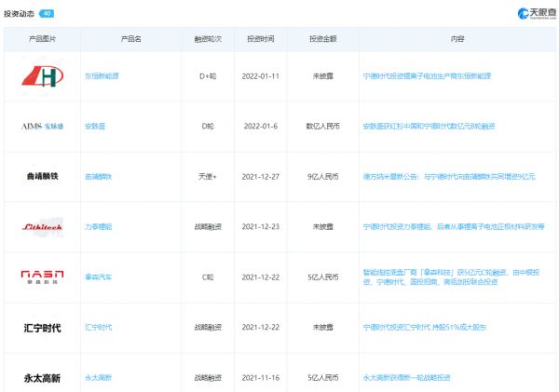The height and width of the screenshot is (392, 559).
Task: Open news link about 永太高新 战略投资
Action: [406, 378]
